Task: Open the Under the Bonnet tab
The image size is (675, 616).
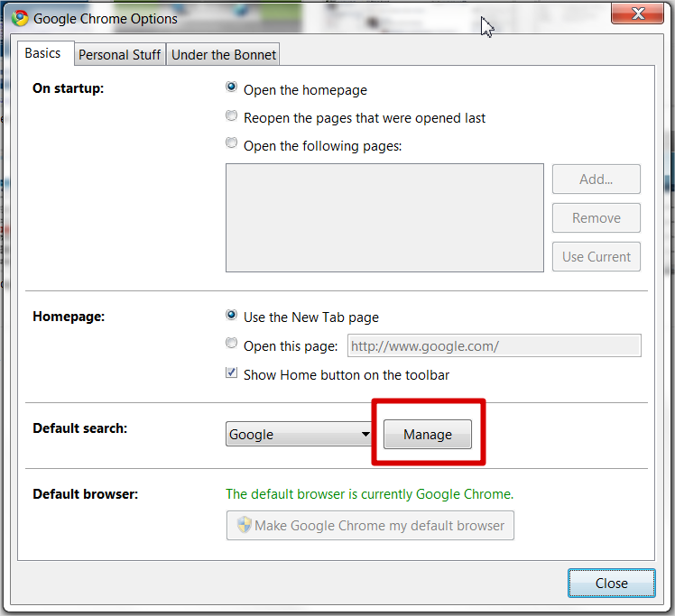Action: tap(224, 55)
